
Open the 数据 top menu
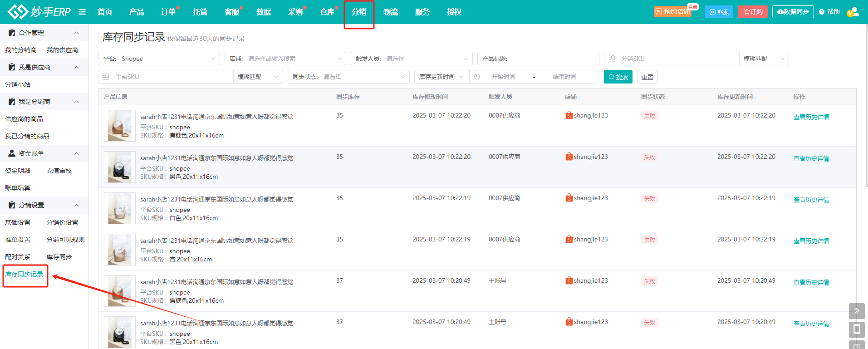point(264,12)
